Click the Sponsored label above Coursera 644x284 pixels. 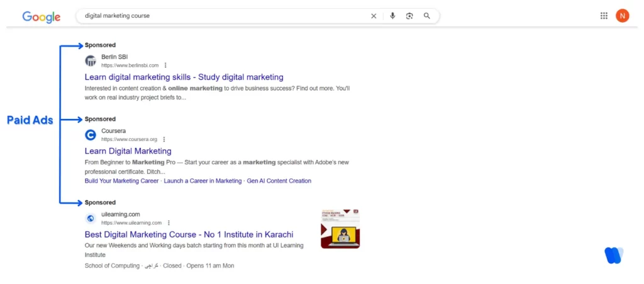[x=100, y=119]
